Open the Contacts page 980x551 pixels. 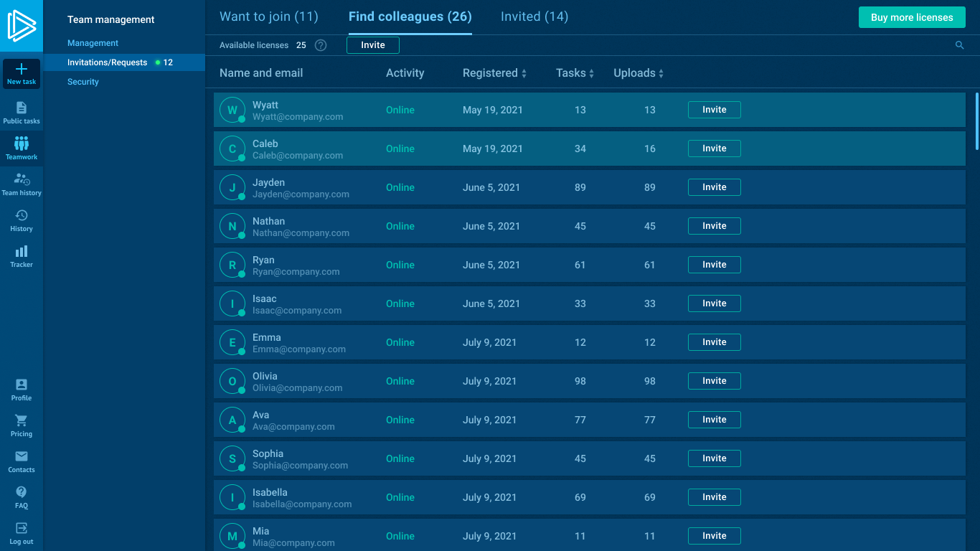click(22, 461)
